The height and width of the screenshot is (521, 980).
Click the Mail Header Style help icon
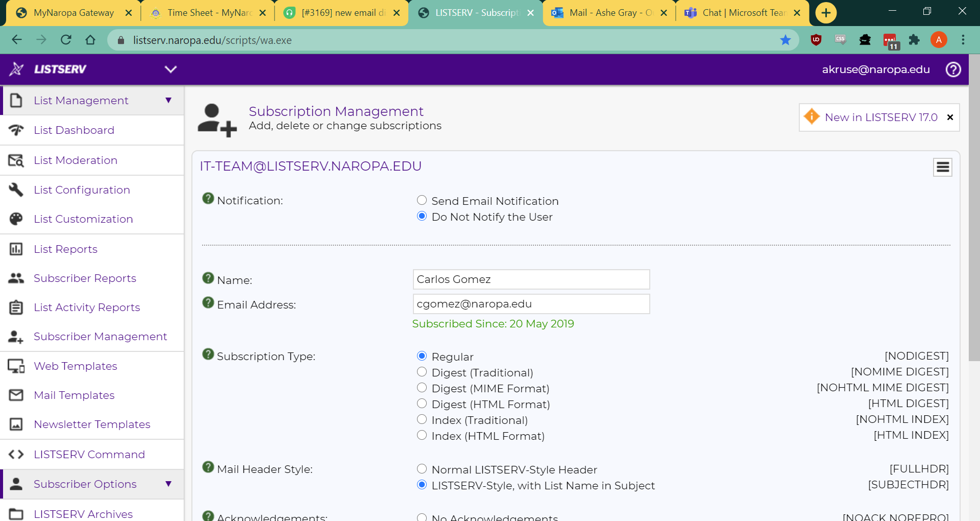208,467
